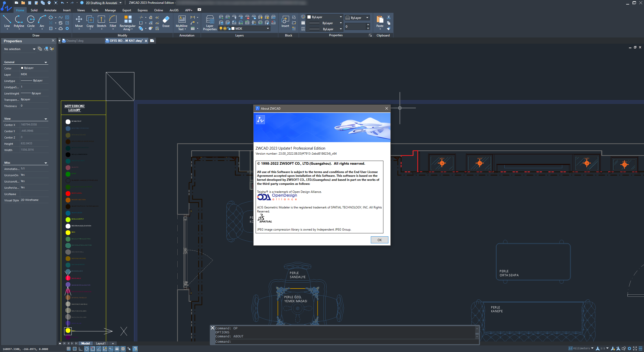Click the Save icon in quick access toolbar
Screen dimensions: 644x352
(30, 3)
